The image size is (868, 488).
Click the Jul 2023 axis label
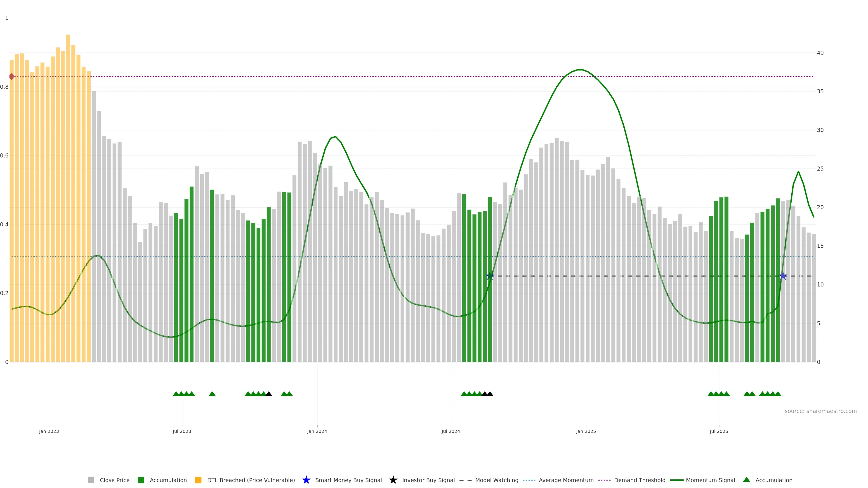point(182,431)
